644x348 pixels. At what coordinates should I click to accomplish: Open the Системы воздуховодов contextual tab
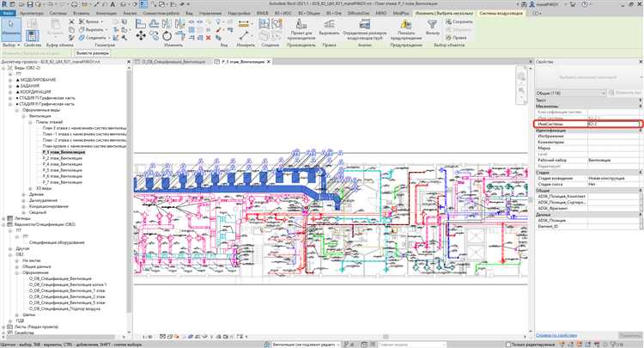501,13
